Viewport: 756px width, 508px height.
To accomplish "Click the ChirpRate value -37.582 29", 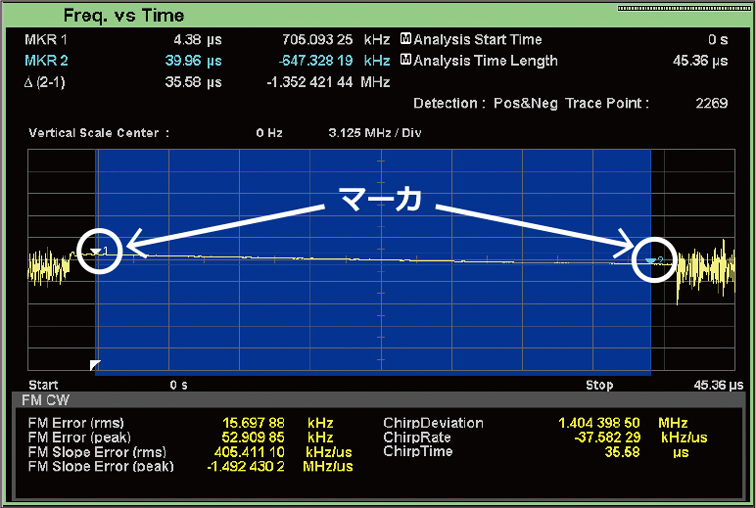I will [607, 438].
